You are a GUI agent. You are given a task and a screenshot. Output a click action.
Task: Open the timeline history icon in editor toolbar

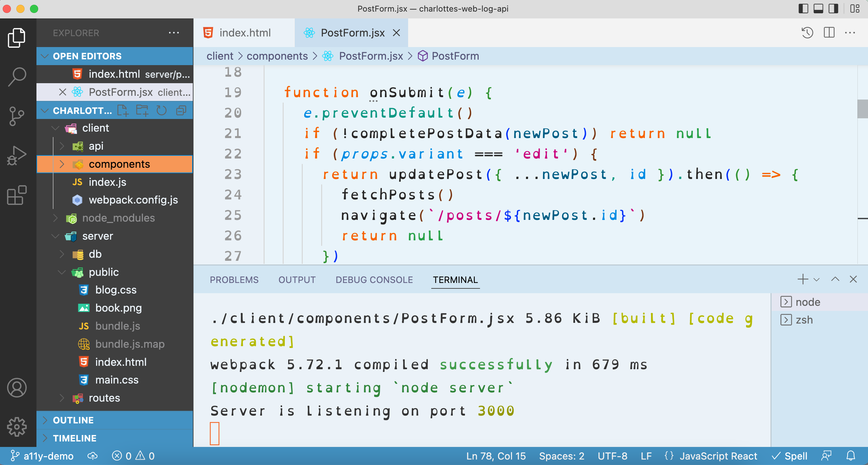(x=807, y=33)
